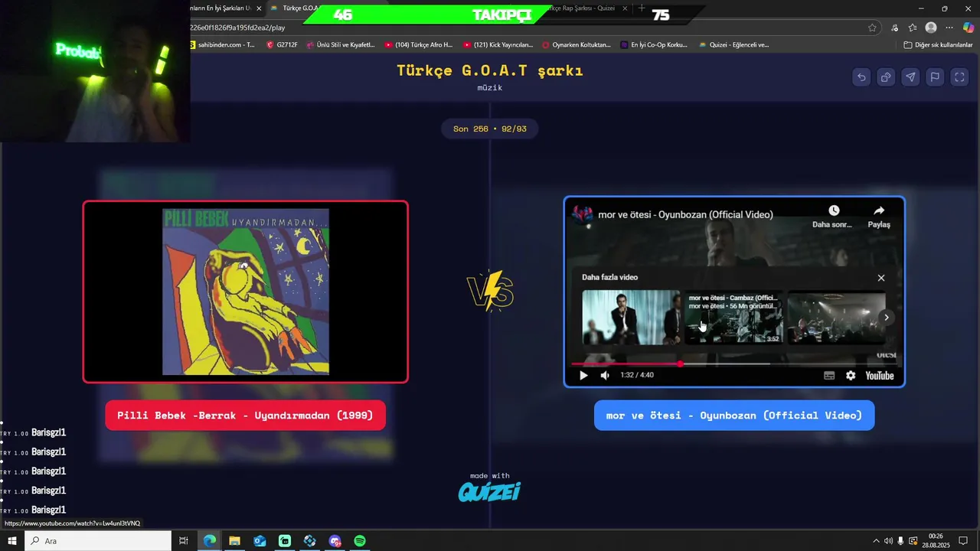The height and width of the screenshot is (551, 980).
Task: Click the flag report icon
Action: click(935, 77)
